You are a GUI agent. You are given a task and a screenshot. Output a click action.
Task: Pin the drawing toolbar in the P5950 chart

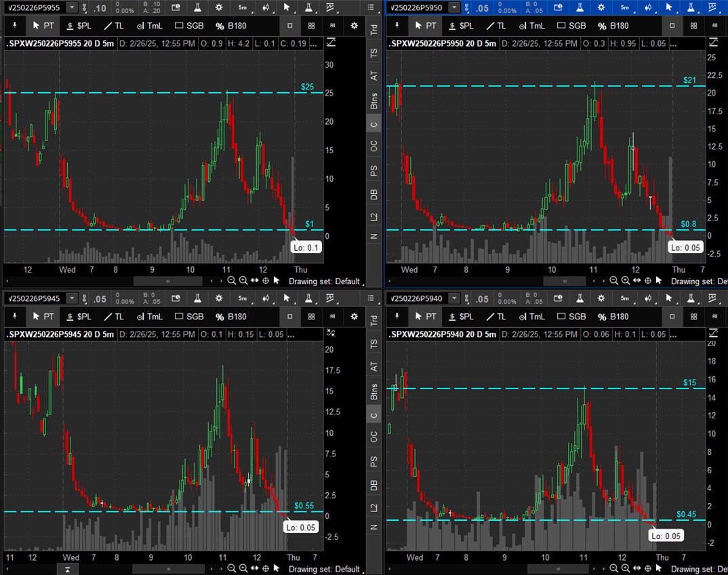coord(397,26)
